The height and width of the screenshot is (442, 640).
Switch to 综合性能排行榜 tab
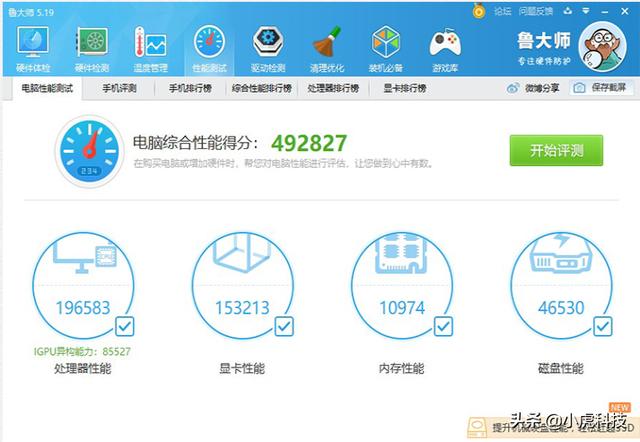click(x=262, y=88)
